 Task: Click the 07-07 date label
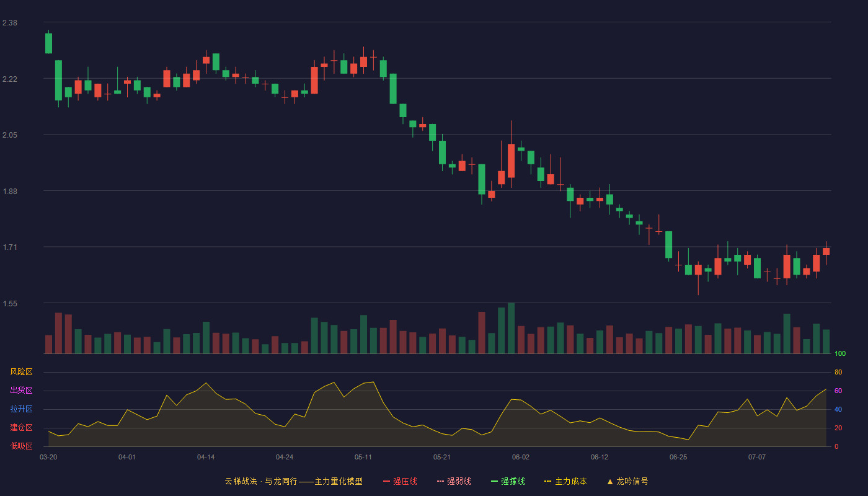pos(757,457)
